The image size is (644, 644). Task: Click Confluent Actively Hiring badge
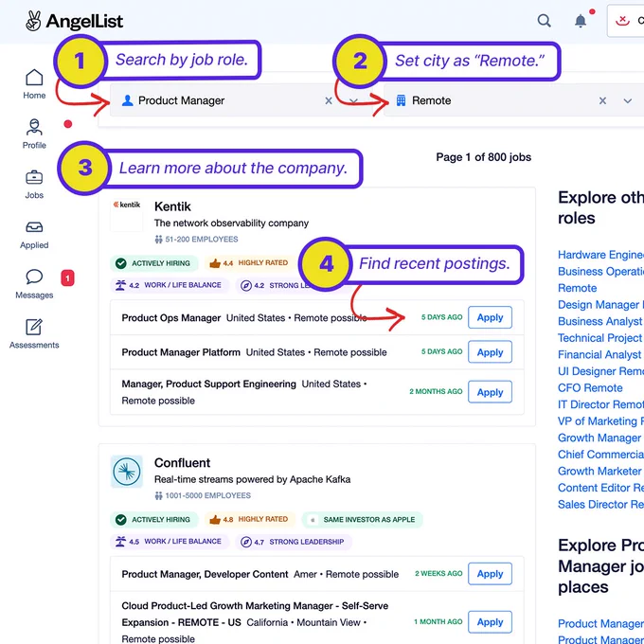154,520
